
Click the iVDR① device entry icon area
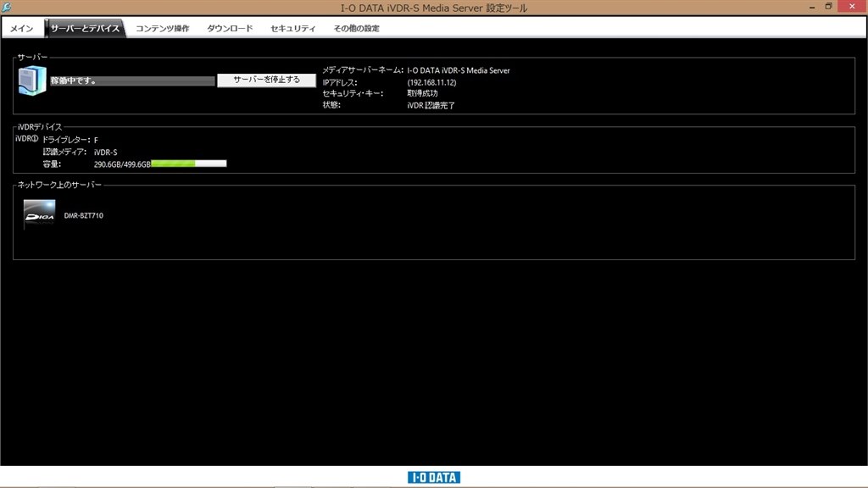pos(25,137)
